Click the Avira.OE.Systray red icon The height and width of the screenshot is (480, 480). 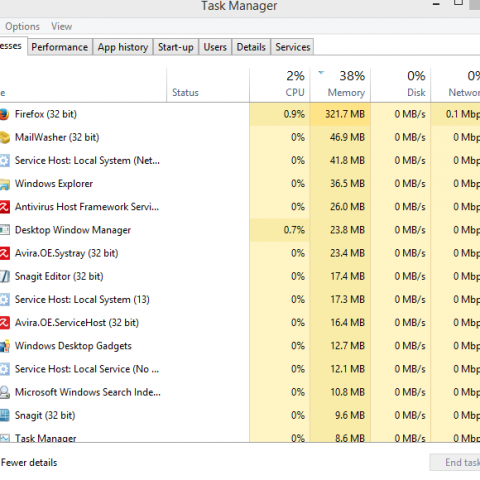pos(5,253)
